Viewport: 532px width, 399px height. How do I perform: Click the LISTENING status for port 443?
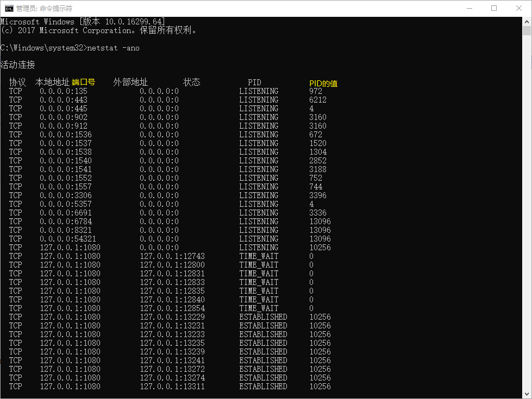[259, 99]
